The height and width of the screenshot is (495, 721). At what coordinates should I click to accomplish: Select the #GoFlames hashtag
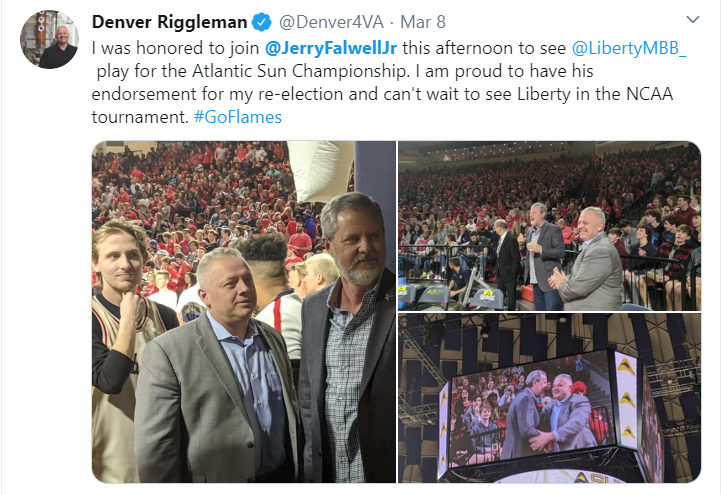tap(238, 117)
